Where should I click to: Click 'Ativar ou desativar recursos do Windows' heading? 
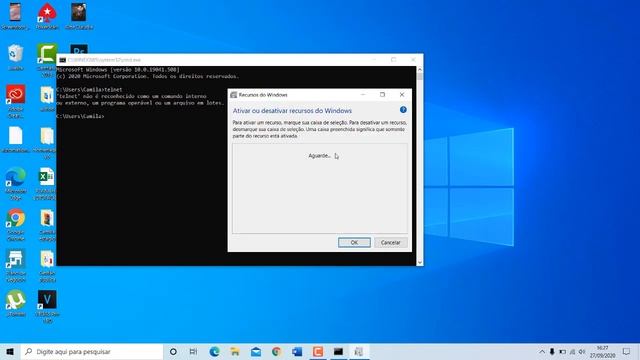(292, 111)
